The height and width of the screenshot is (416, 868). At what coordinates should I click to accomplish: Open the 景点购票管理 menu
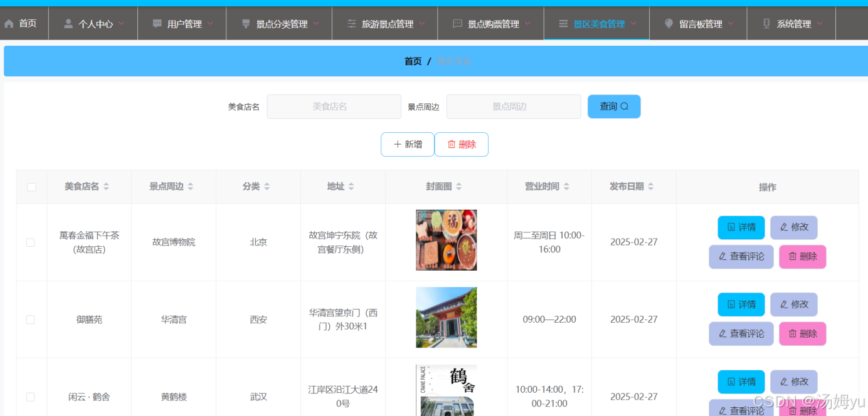tap(491, 24)
